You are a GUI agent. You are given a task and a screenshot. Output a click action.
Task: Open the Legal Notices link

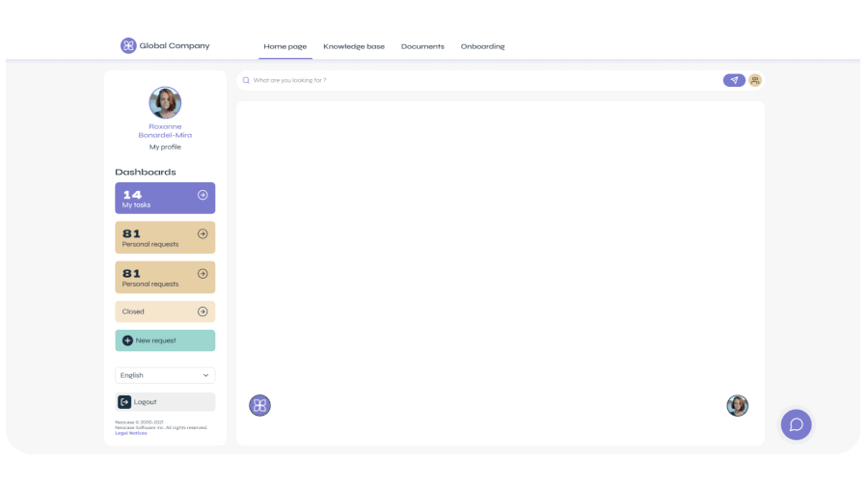coord(131,433)
